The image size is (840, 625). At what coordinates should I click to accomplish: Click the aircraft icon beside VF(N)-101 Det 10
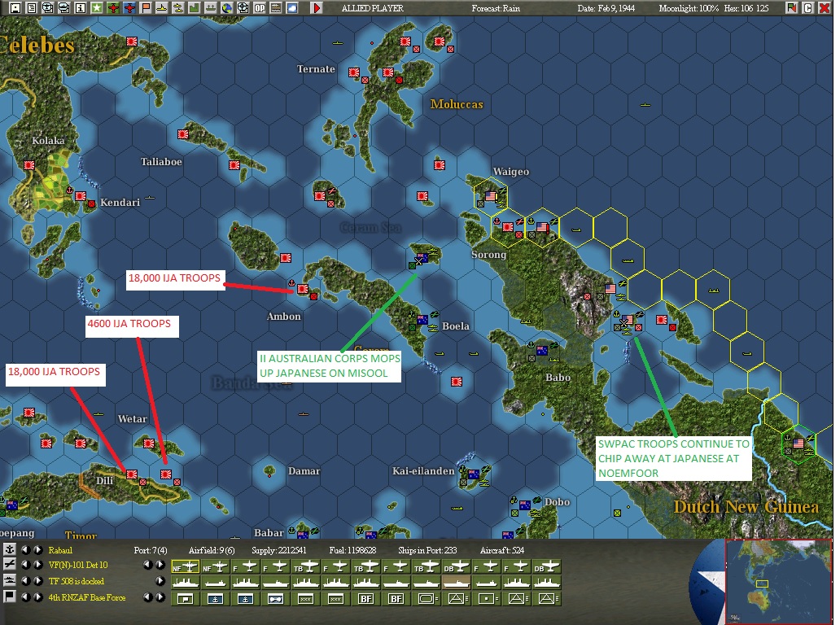tap(9, 565)
